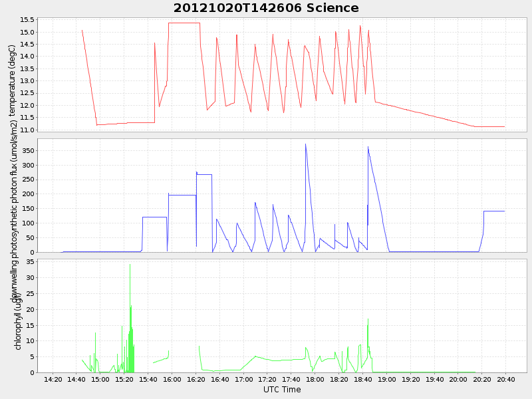The width and height of the screenshot is (532, 399).
Task: Select the 17:40 time tick label
Action: click(291, 379)
